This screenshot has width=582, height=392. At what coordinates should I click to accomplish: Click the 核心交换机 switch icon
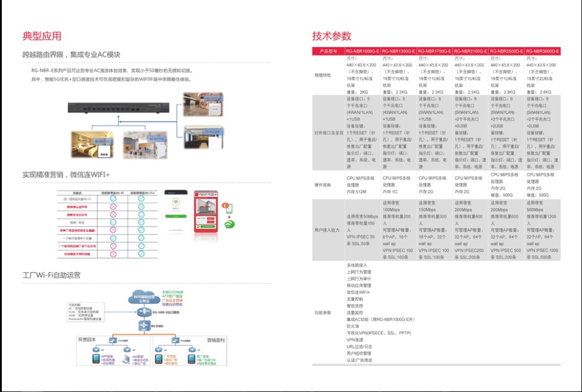click(x=143, y=325)
